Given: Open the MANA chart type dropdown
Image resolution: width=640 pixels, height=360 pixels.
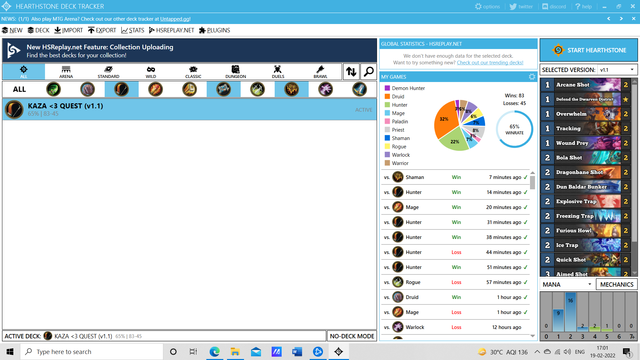Looking at the screenshot, I should pyautogui.click(x=567, y=284).
